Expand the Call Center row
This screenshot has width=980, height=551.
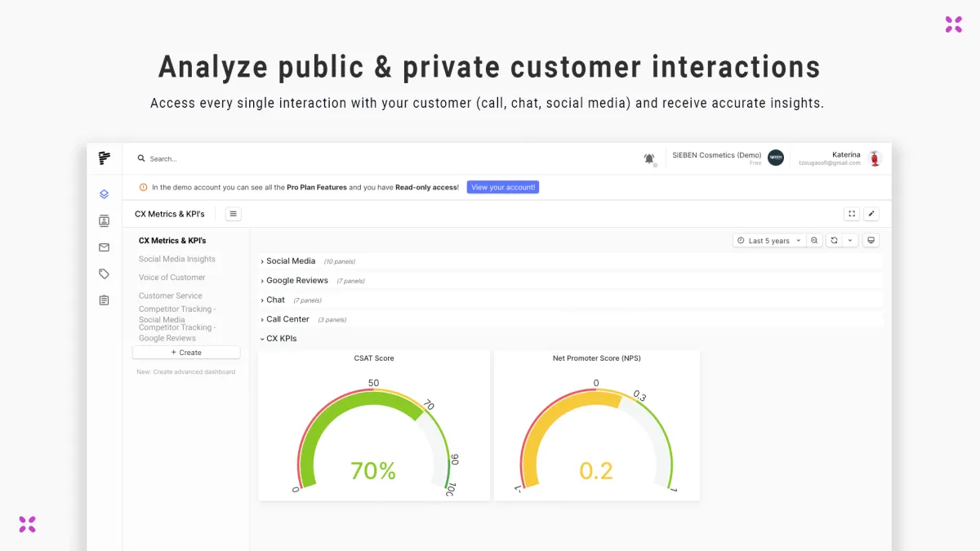[x=285, y=319]
